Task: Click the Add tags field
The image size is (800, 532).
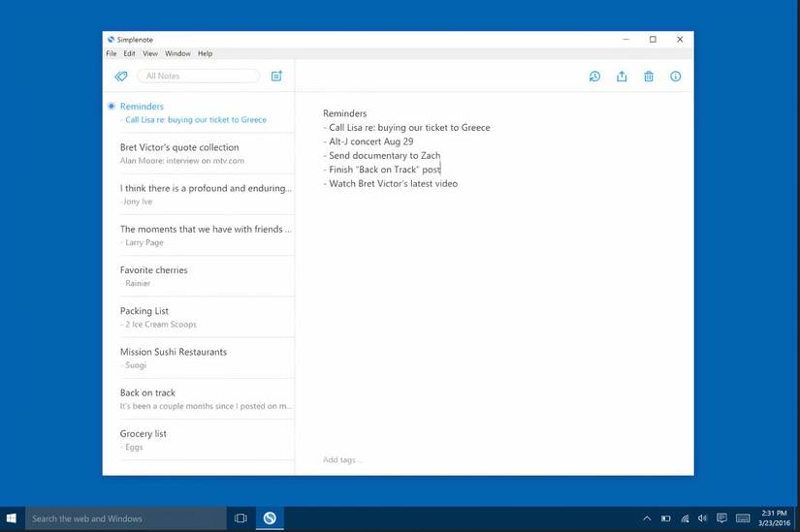Action: pos(343,459)
